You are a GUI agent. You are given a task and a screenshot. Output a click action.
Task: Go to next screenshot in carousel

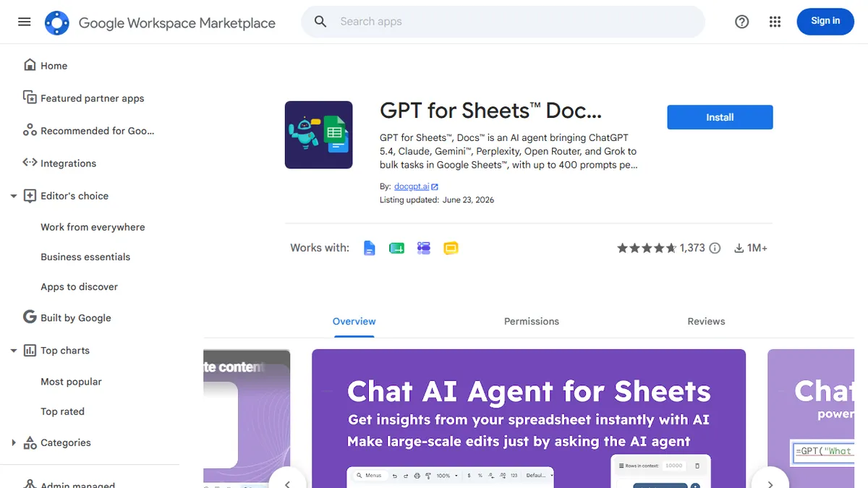click(770, 483)
